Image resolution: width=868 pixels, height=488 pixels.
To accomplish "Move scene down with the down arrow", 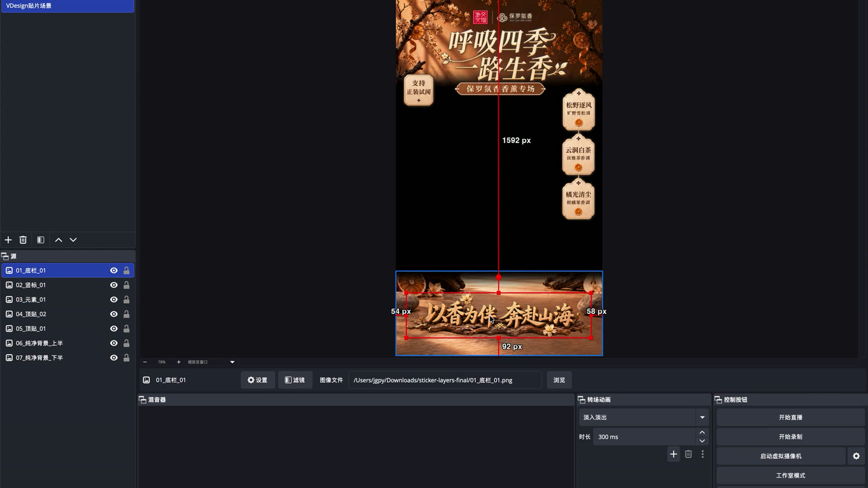I will point(73,240).
